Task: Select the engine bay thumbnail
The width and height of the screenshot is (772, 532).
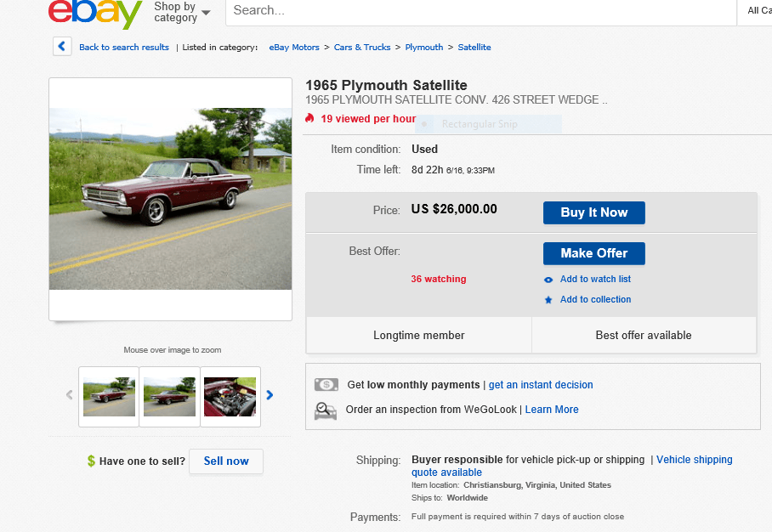Action: click(x=230, y=397)
